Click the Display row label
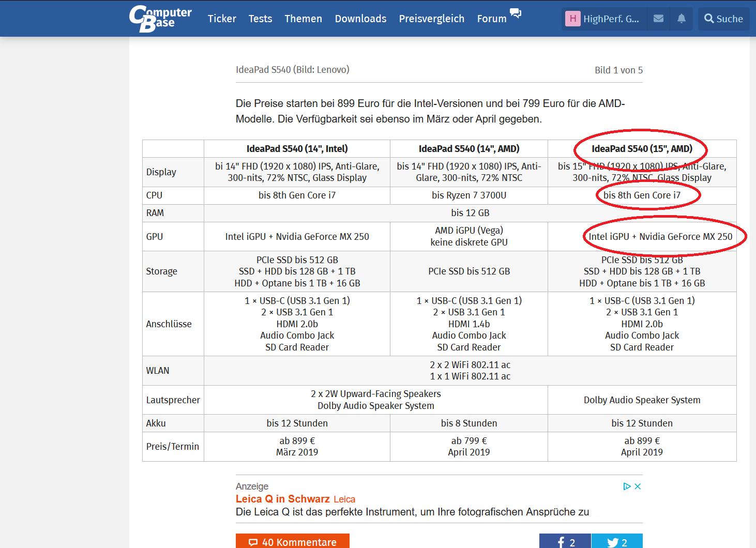The height and width of the screenshot is (548, 756). click(x=161, y=172)
